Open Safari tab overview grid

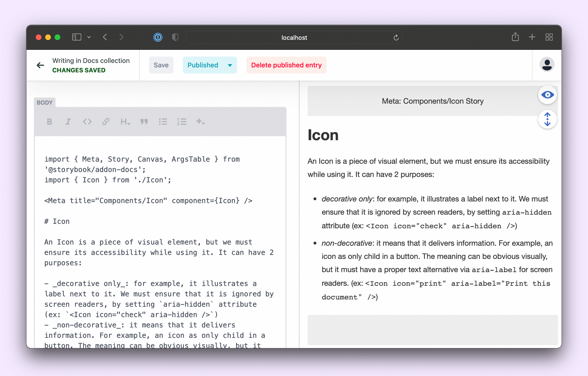tap(549, 37)
